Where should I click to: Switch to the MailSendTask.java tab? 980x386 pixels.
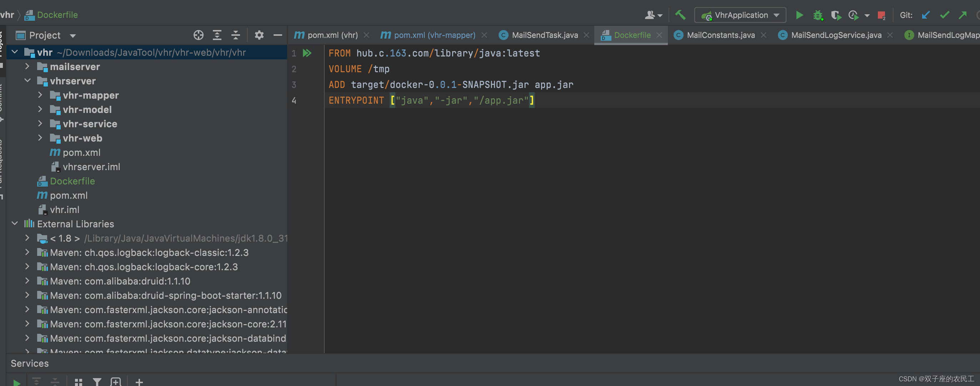pyautogui.click(x=545, y=35)
